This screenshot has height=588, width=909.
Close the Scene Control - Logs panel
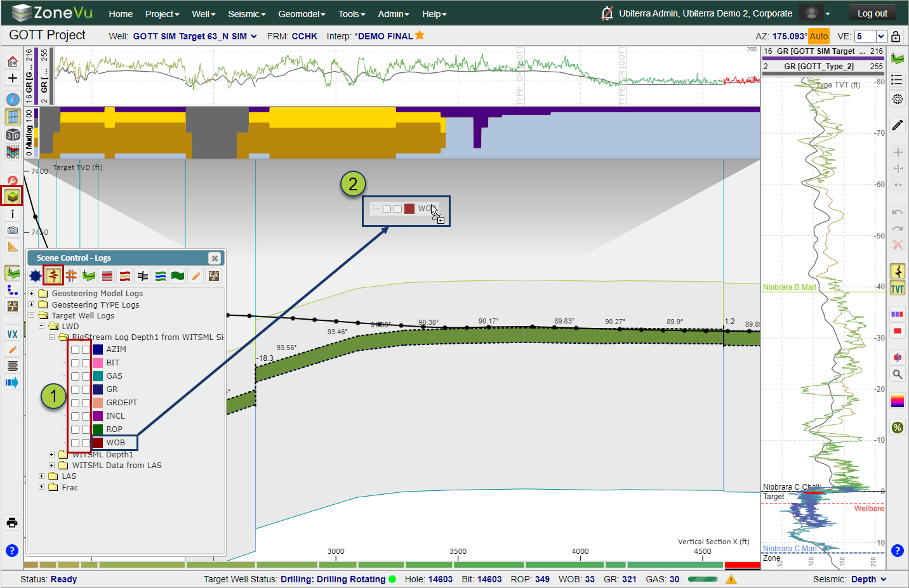(x=215, y=258)
